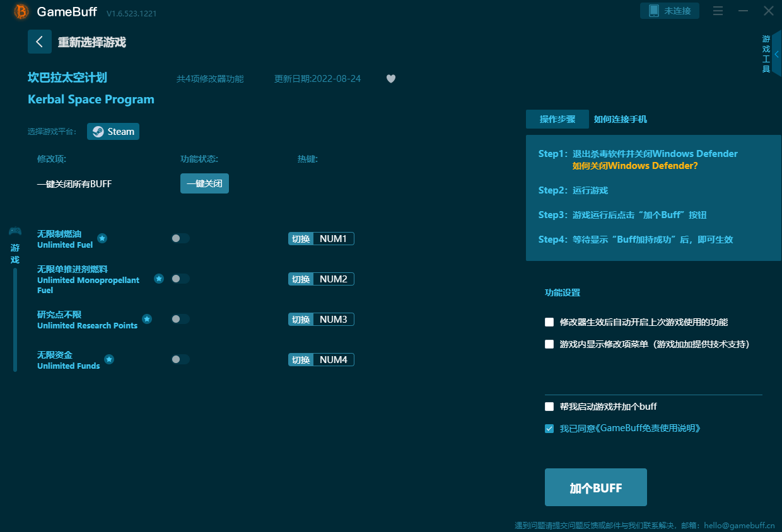The image size is (782, 532).
Task: Check 游戏内显示修改项菜单 checkbox
Action: coord(549,344)
